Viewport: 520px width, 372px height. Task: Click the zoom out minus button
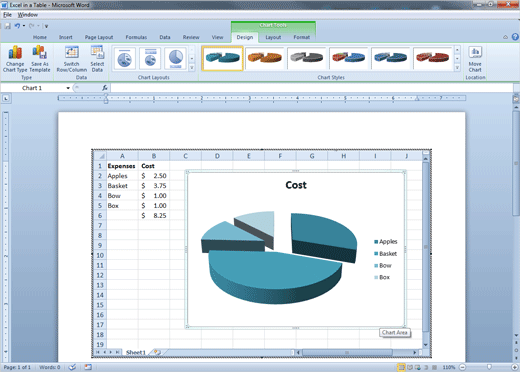tap(462, 367)
